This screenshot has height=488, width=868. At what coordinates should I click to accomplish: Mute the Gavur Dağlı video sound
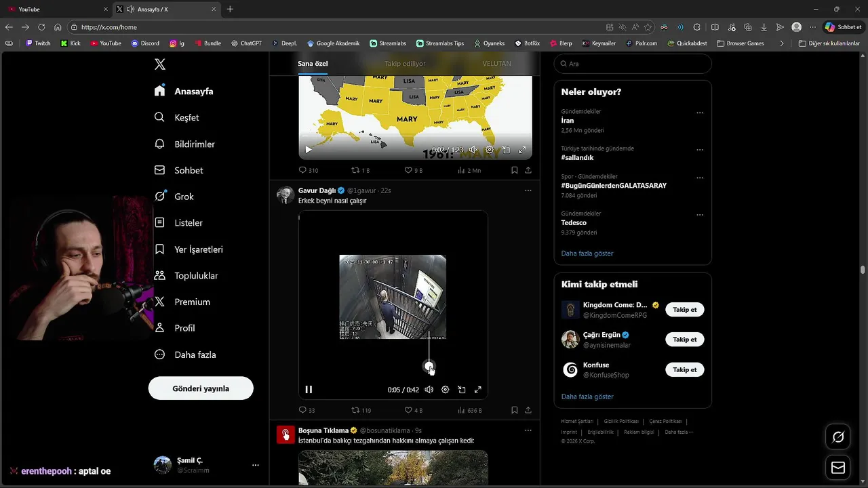(x=429, y=390)
